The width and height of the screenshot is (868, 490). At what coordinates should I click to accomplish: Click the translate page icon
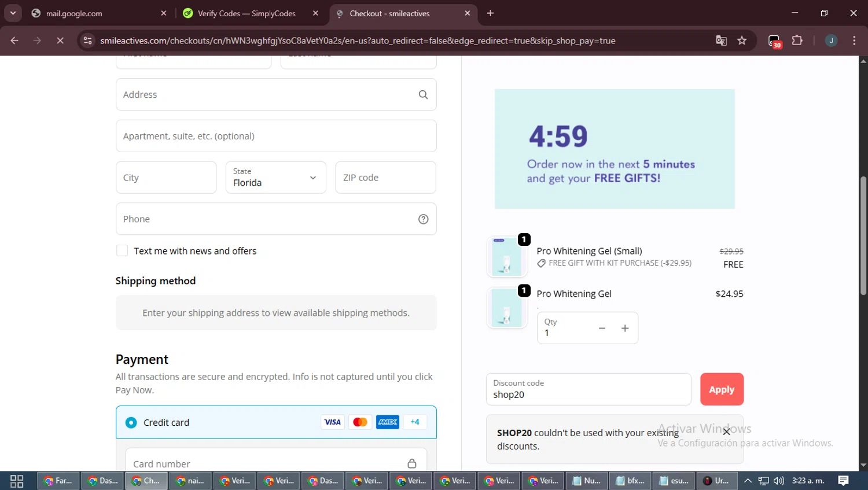pyautogui.click(x=721, y=40)
